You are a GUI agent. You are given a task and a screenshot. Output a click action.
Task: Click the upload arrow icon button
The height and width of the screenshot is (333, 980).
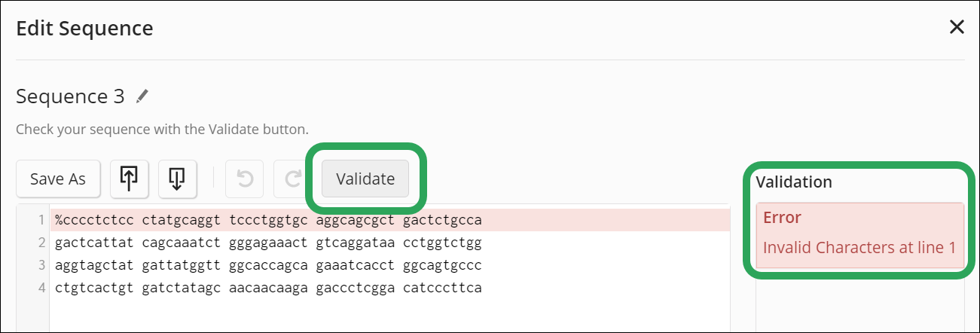tap(129, 179)
